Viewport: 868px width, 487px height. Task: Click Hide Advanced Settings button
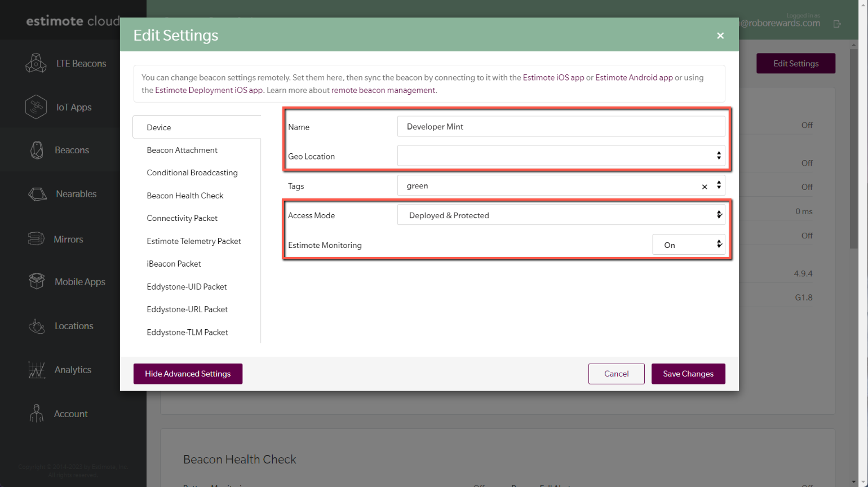[x=188, y=374]
